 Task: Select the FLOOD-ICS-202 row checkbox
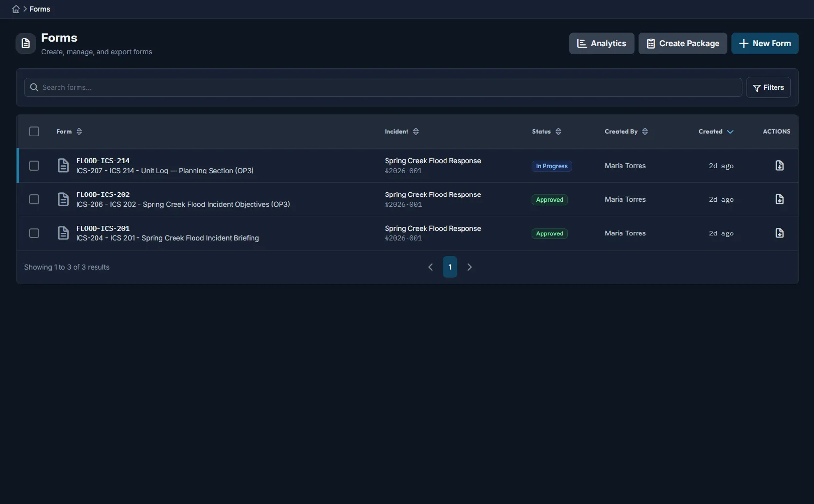click(x=34, y=199)
